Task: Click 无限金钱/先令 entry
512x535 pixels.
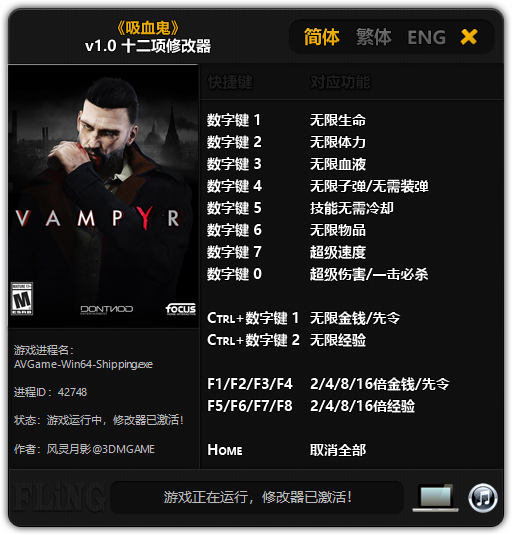Action: pos(355,318)
